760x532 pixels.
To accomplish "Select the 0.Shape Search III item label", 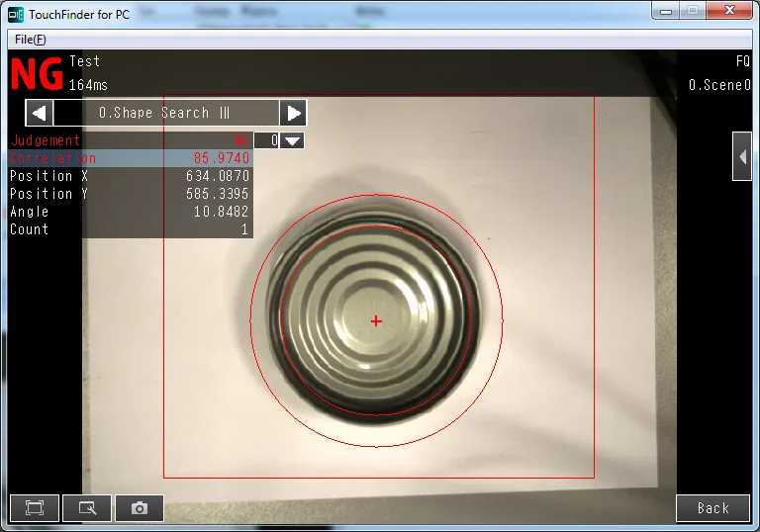I will click(x=165, y=113).
